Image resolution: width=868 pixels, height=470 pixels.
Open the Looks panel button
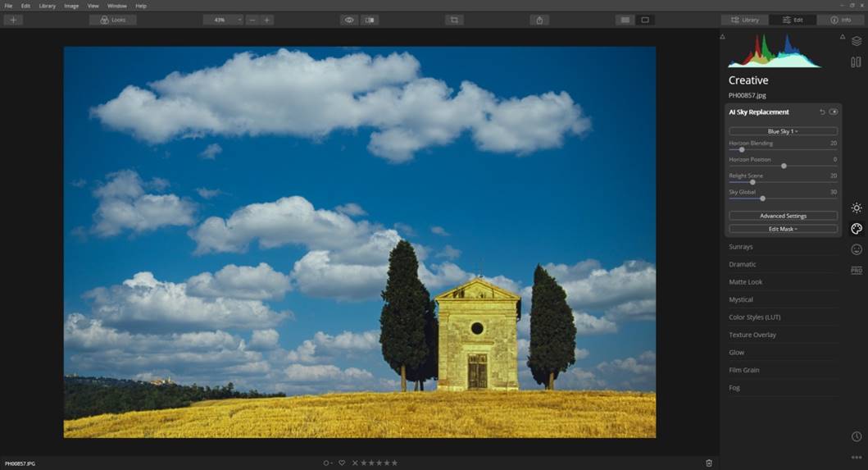[x=113, y=20]
